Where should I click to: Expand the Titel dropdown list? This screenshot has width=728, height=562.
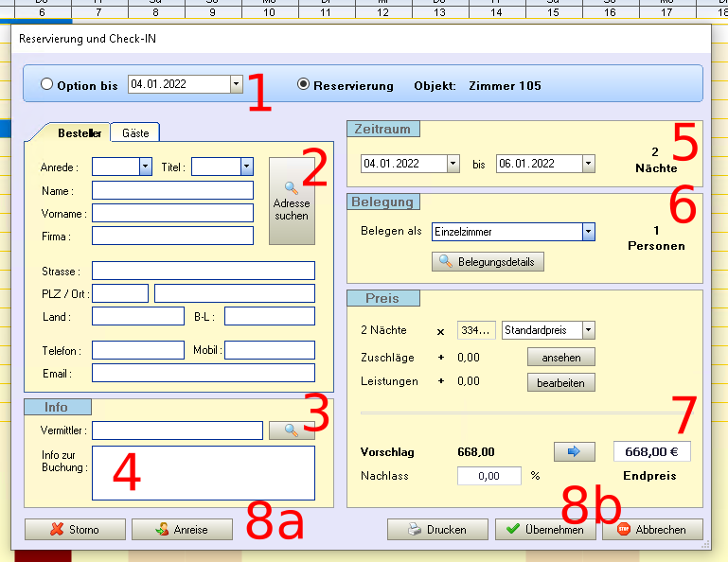tap(246, 167)
